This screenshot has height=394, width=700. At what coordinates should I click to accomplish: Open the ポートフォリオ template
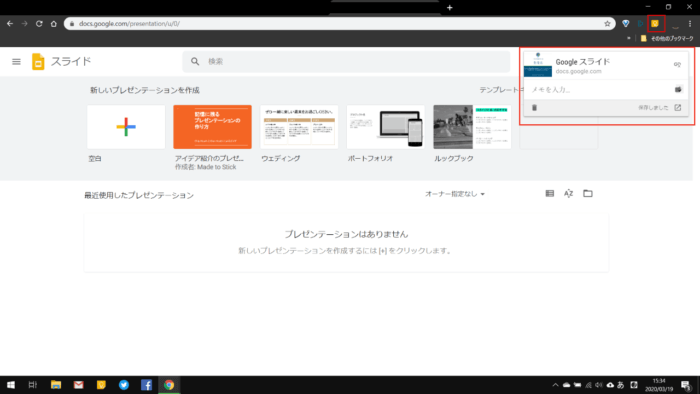(386, 127)
